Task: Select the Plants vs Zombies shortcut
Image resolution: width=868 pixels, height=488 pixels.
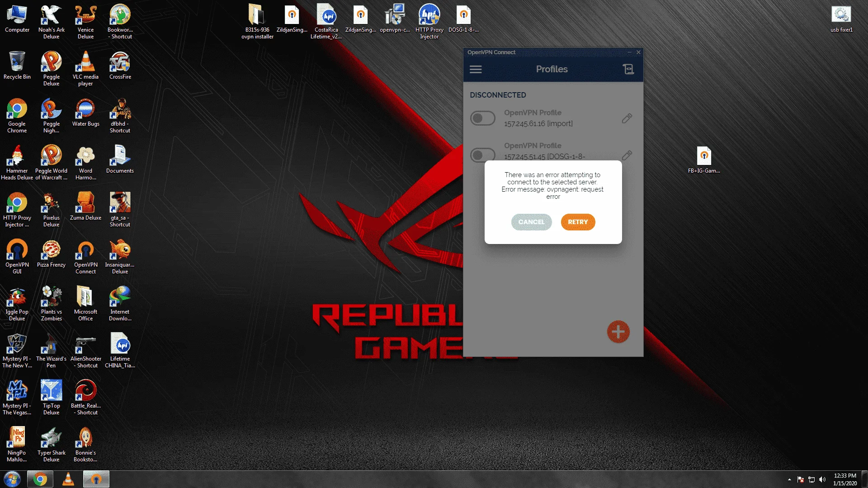Action: (x=52, y=304)
